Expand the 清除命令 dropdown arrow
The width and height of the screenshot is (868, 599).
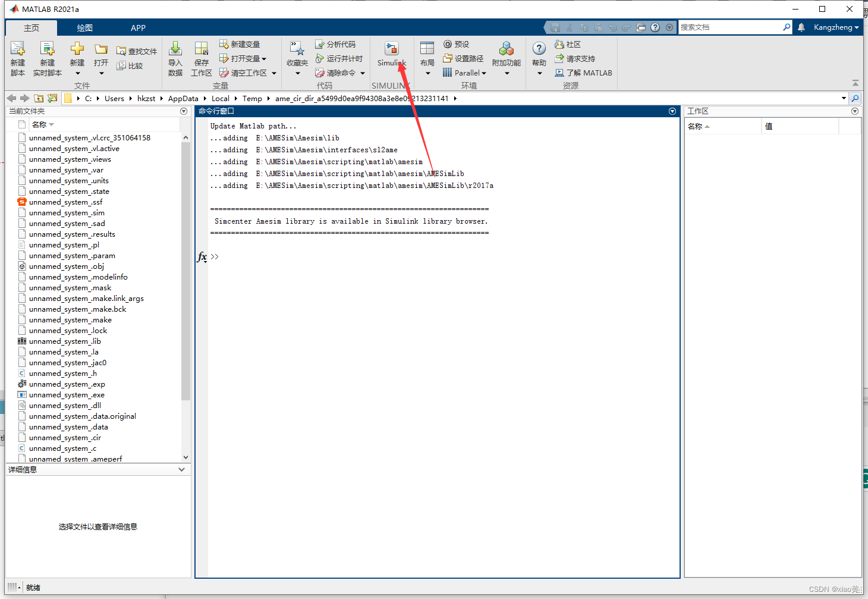(363, 73)
